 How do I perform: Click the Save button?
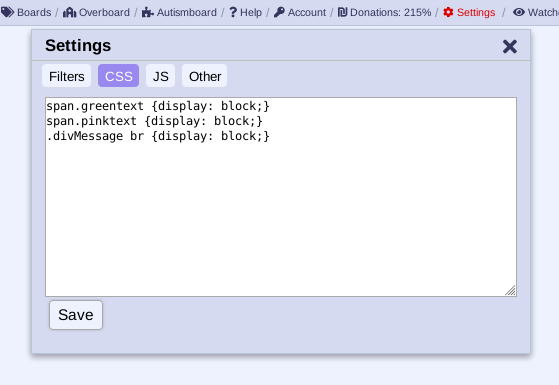[76, 315]
